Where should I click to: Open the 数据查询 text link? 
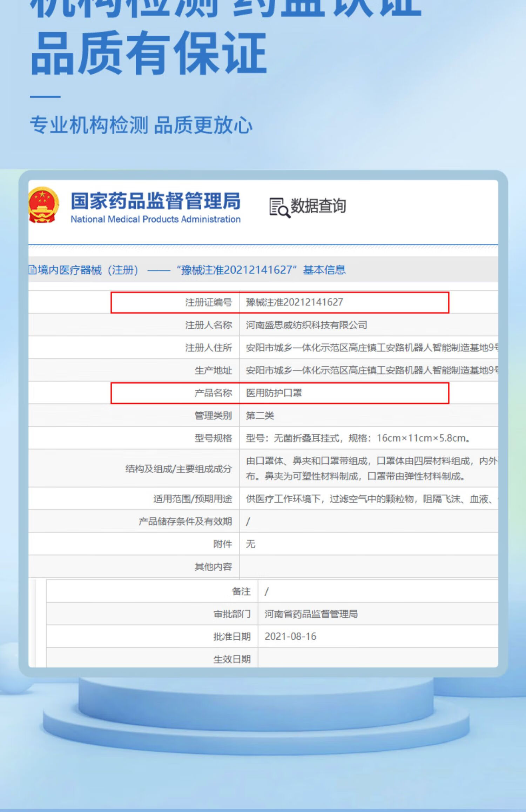(x=318, y=206)
